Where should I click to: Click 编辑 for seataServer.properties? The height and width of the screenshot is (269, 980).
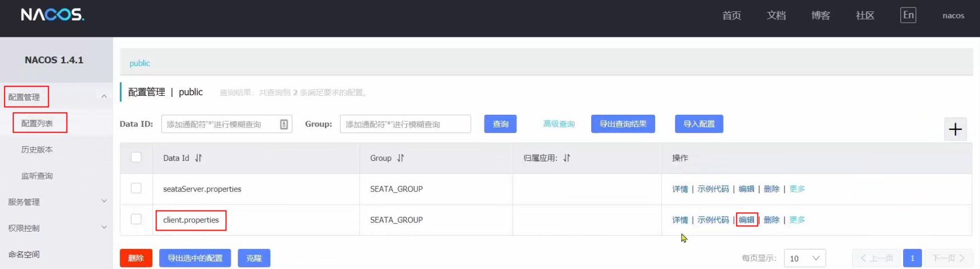tap(747, 189)
